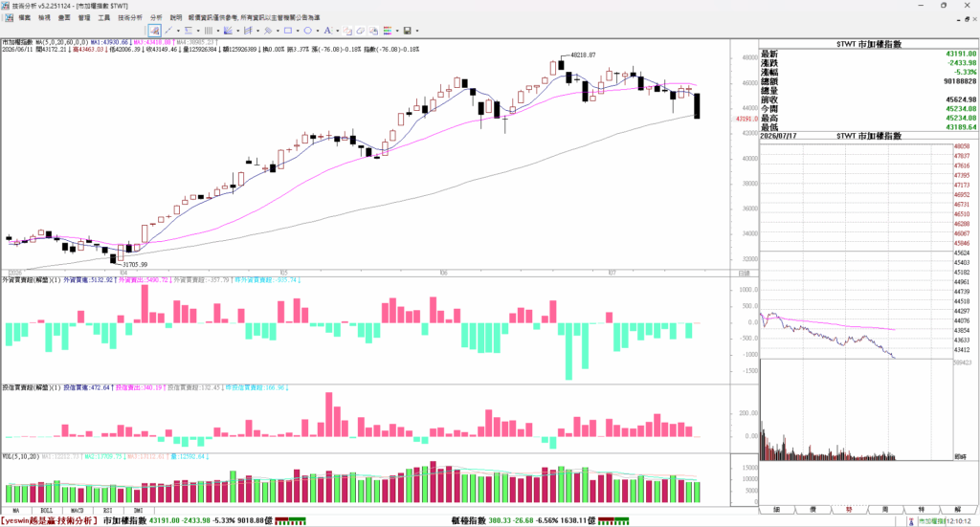Open the 技術分析 menu
Viewport: 980px width, 527px height.
tap(130, 17)
